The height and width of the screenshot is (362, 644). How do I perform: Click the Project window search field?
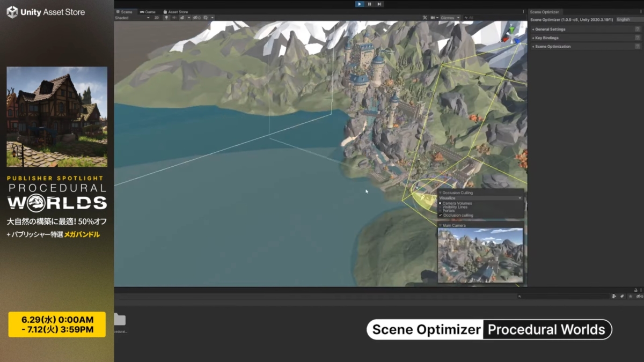pos(563,296)
